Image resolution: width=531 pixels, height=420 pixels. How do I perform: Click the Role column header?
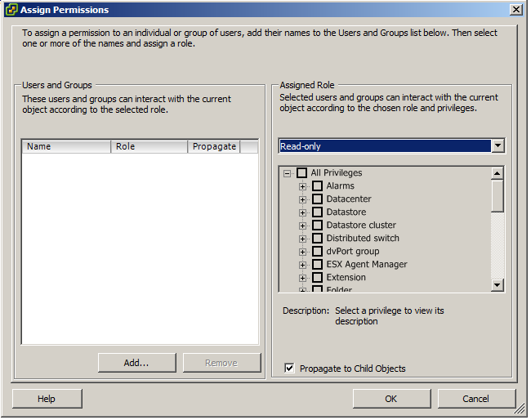(x=149, y=147)
